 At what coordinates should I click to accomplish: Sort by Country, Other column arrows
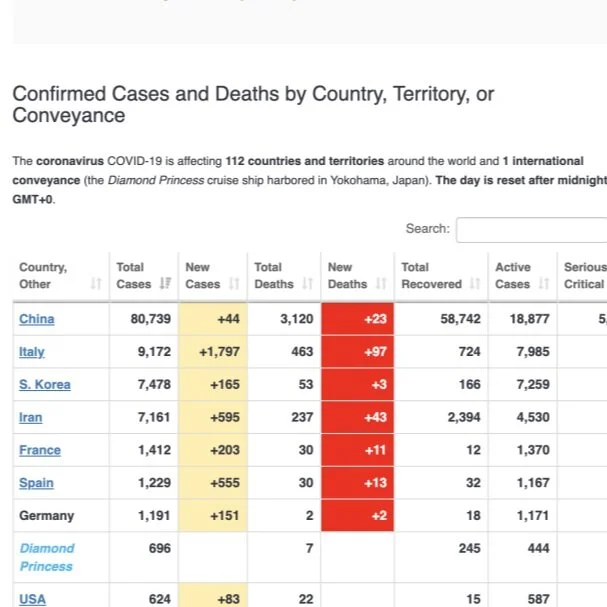96,284
